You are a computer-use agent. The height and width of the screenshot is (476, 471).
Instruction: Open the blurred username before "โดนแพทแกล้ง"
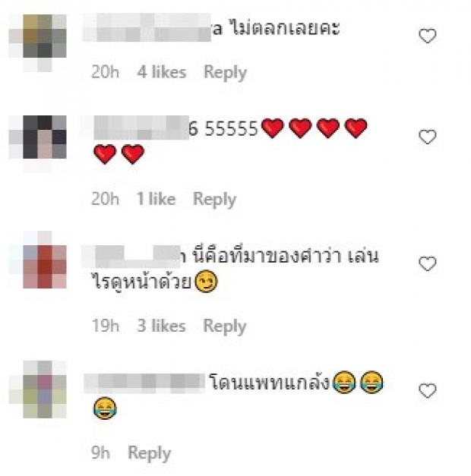point(144,383)
